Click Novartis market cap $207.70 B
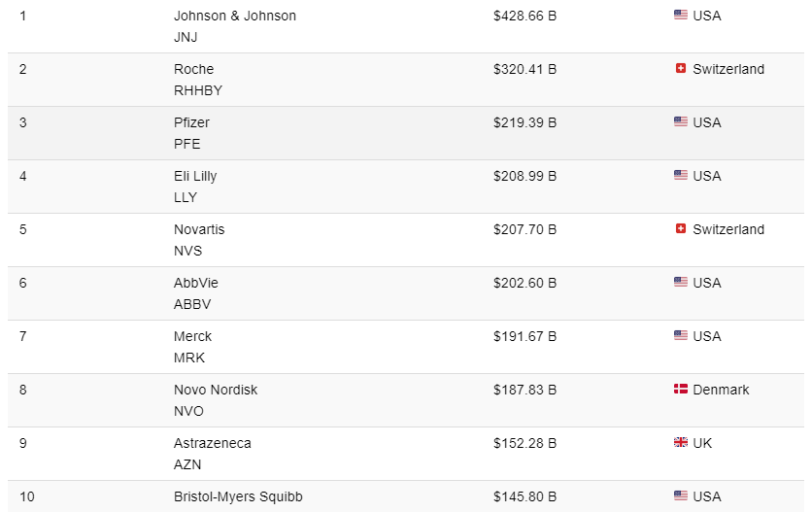This screenshot has height=512, width=812. tap(524, 229)
